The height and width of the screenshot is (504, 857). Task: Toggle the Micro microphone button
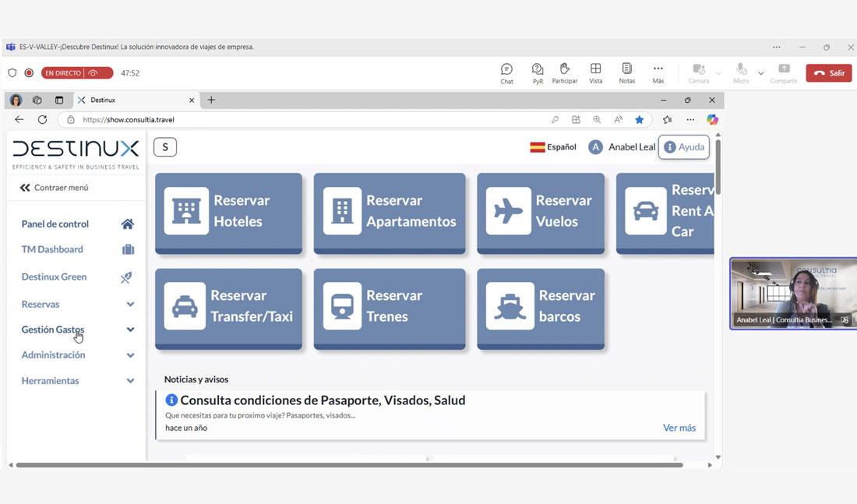[741, 73]
